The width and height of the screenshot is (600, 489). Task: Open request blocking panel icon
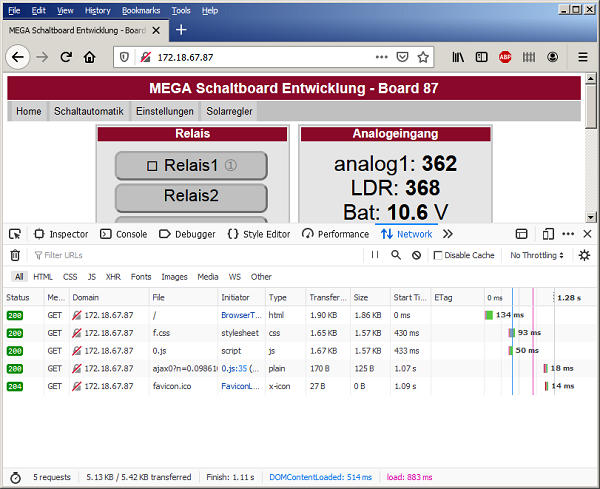415,255
